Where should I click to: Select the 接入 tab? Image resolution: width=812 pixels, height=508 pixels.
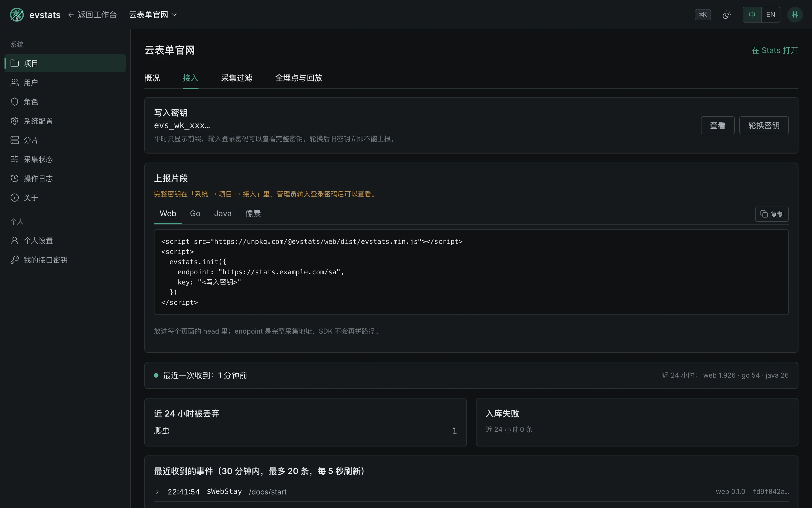[x=190, y=78]
